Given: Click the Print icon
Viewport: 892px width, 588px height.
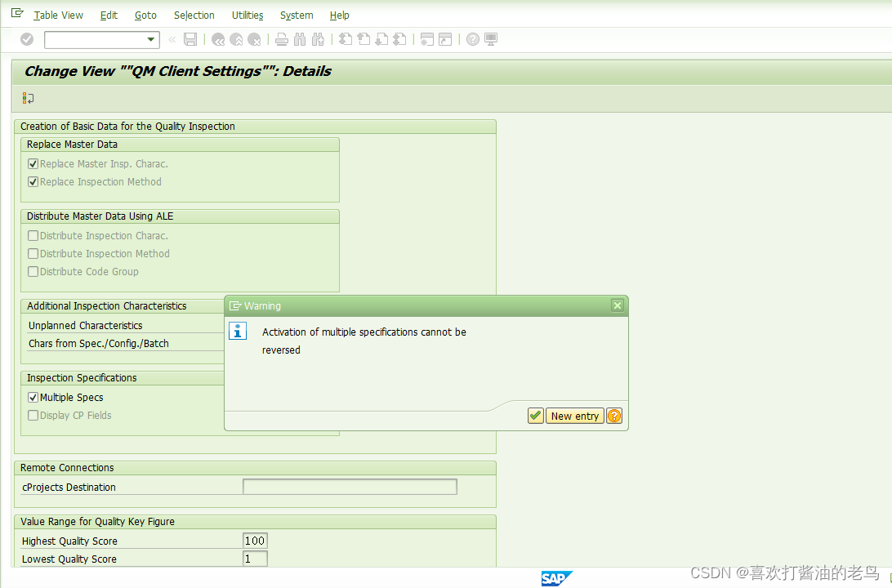Looking at the screenshot, I should click(280, 38).
